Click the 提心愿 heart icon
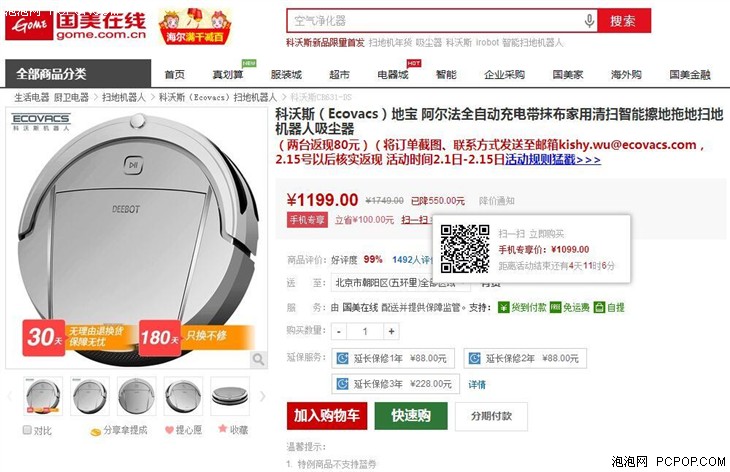The width and height of the screenshot is (730, 472). pyautogui.click(x=169, y=430)
